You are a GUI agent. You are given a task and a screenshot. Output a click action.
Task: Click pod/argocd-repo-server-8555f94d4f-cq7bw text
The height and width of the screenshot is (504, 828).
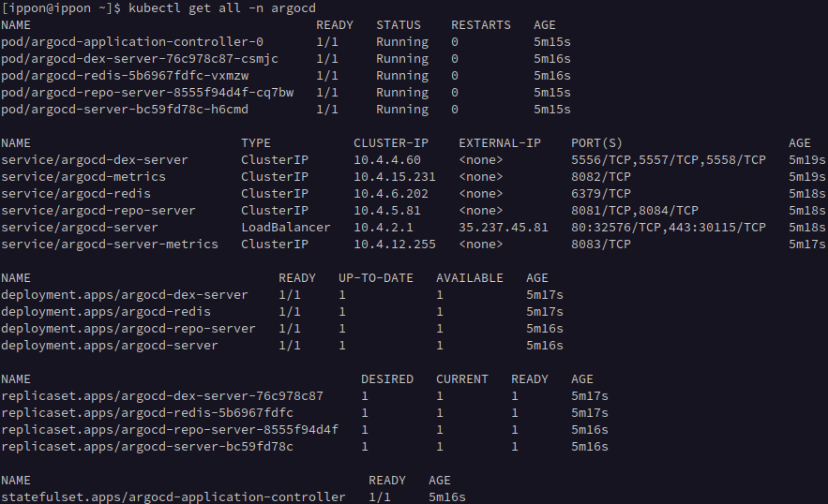(x=147, y=93)
